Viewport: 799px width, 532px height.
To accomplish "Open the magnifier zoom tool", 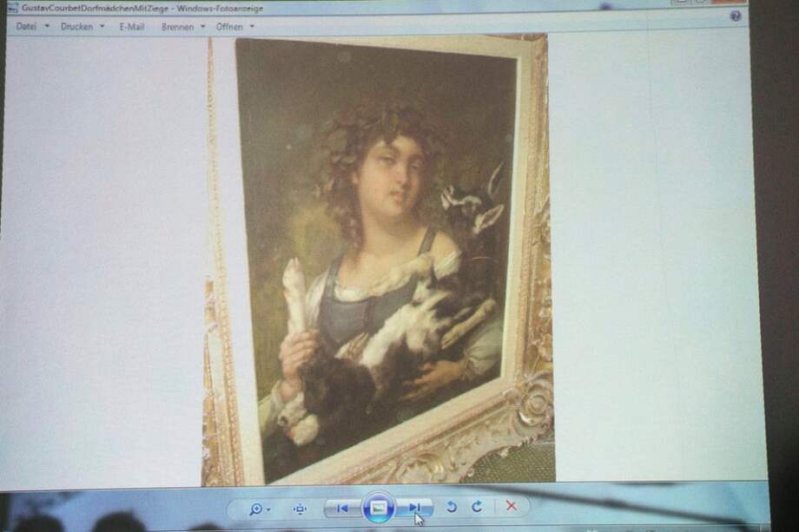I will [255, 507].
